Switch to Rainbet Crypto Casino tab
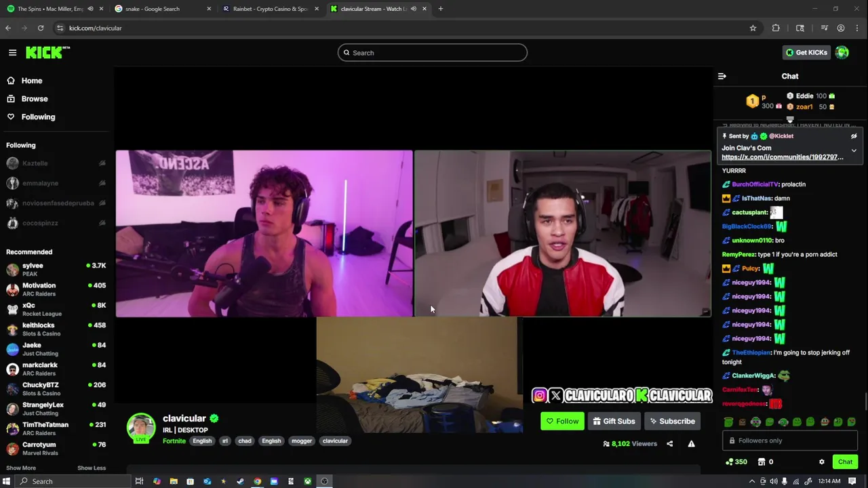Image resolution: width=868 pixels, height=488 pixels. pos(270,9)
